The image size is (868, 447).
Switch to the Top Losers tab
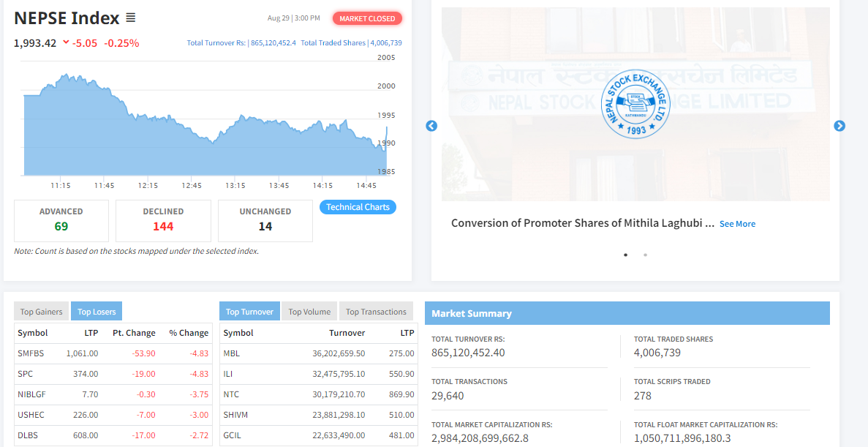coord(97,312)
